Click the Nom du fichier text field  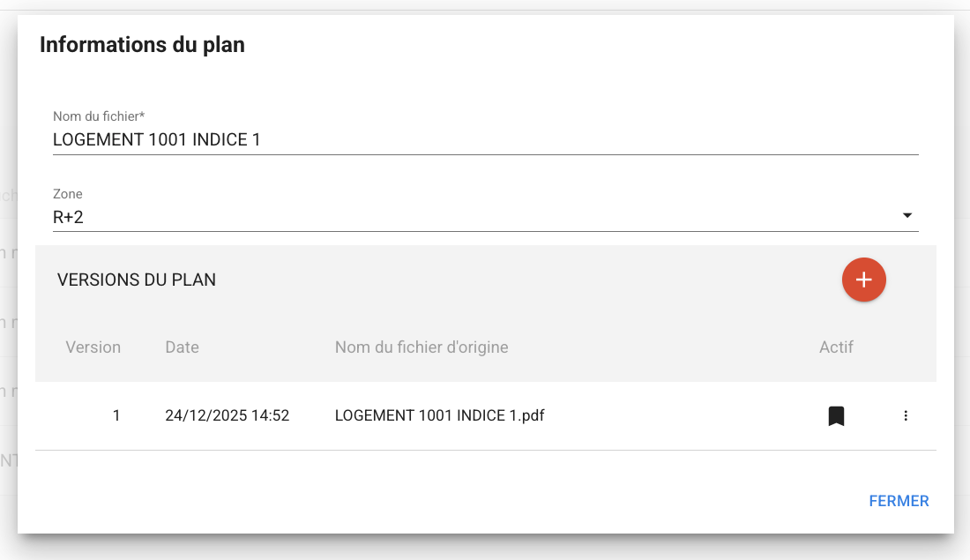coord(485,139)
